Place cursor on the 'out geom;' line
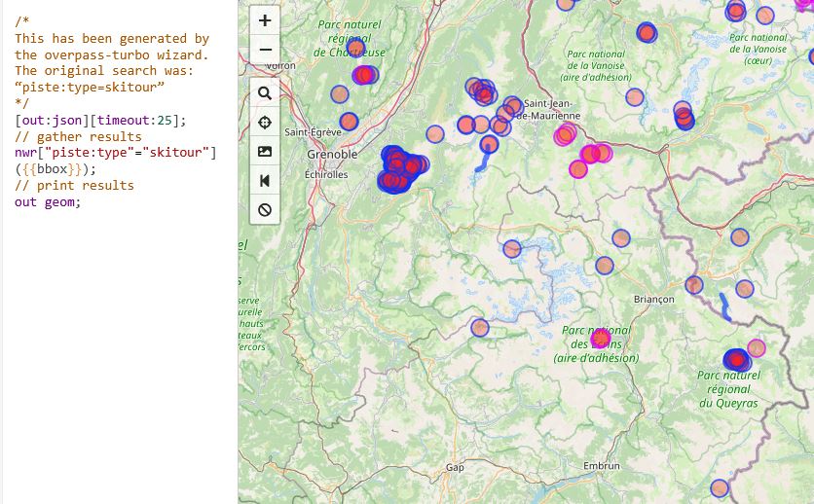 (x=48, y=202)
